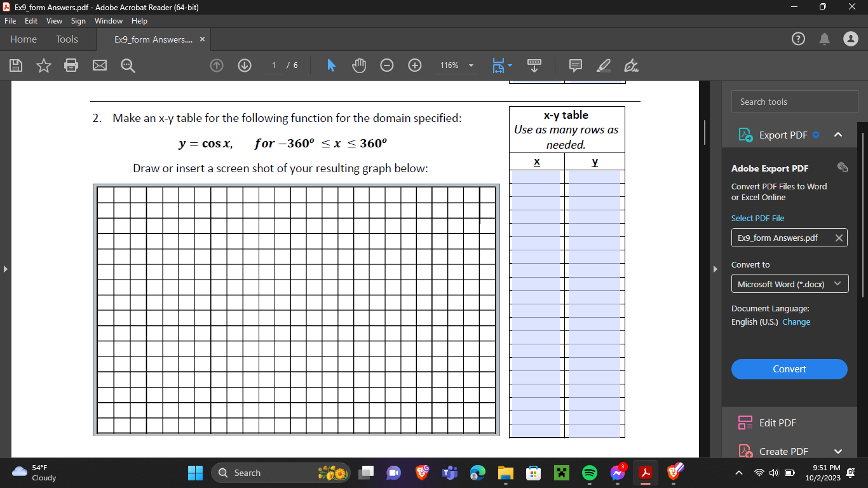Click the page number input field
Viewport: 868px width, 488px height.
(273, 65)
